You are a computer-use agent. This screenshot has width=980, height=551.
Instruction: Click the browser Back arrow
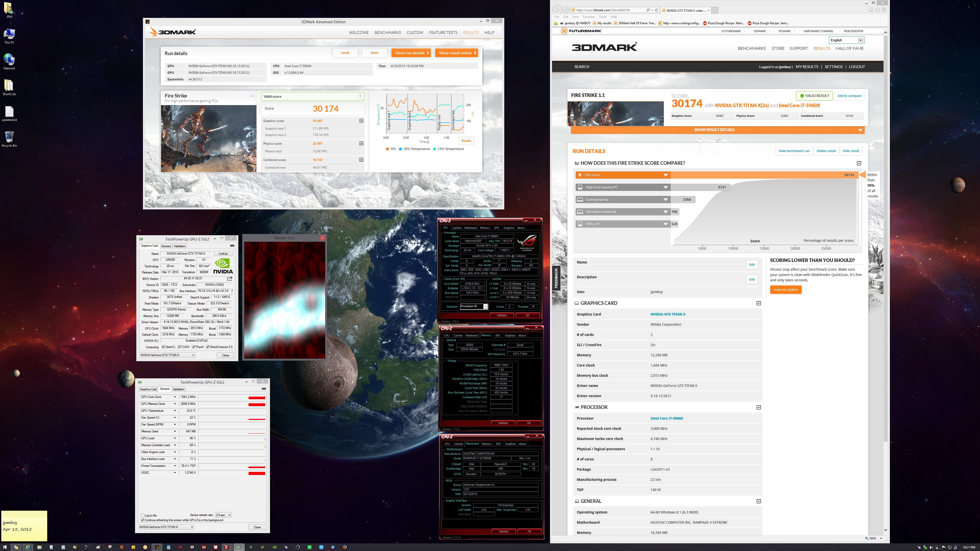coord(557,10)
